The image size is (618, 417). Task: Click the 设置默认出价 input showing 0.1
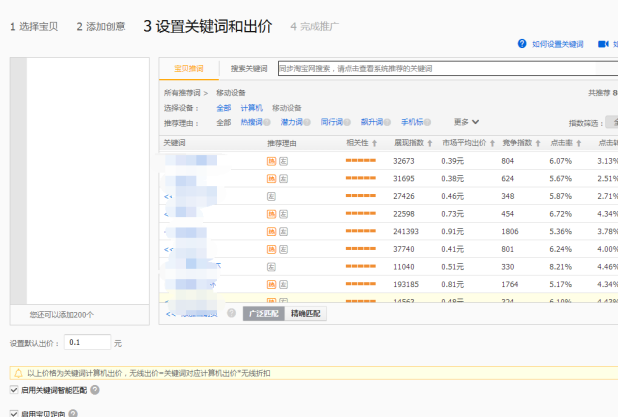(87, 342)
